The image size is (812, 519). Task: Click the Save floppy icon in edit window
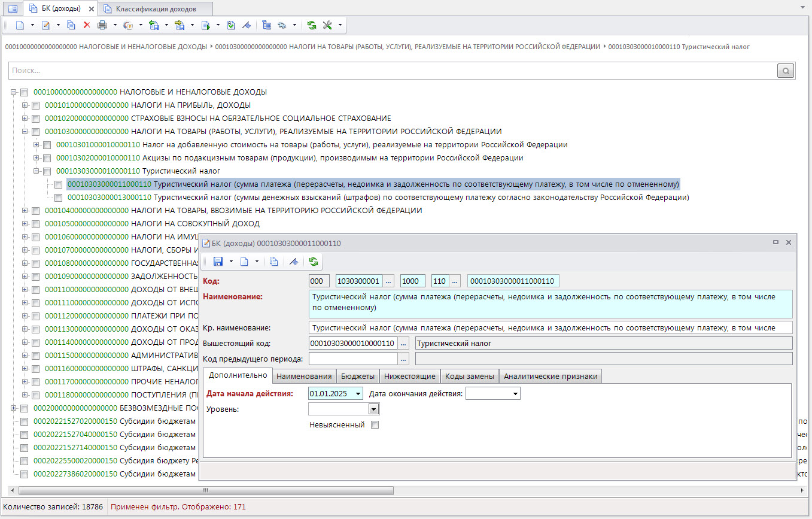218,262
